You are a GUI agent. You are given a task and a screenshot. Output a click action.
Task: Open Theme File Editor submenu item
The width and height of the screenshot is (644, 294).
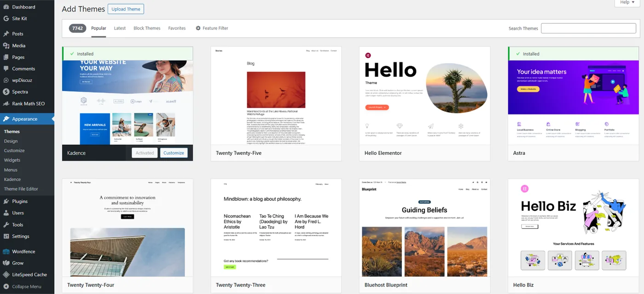pyautogui.click(x=21, y=189)
